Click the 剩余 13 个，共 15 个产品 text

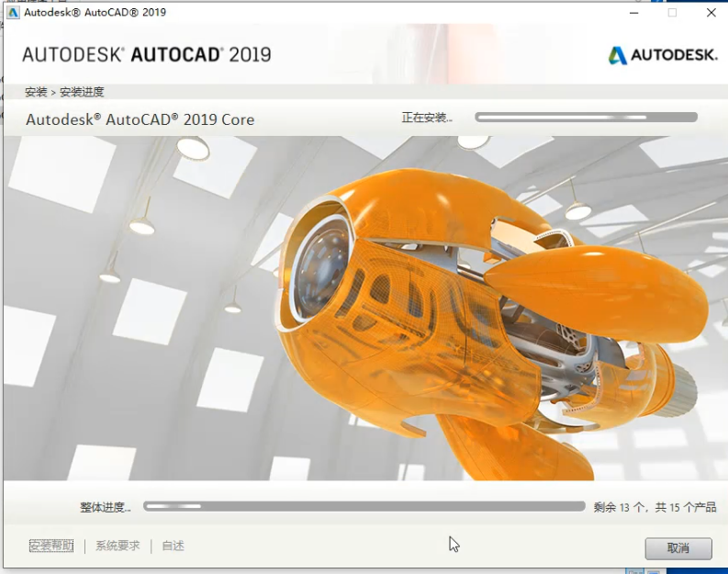pos(655,507)
